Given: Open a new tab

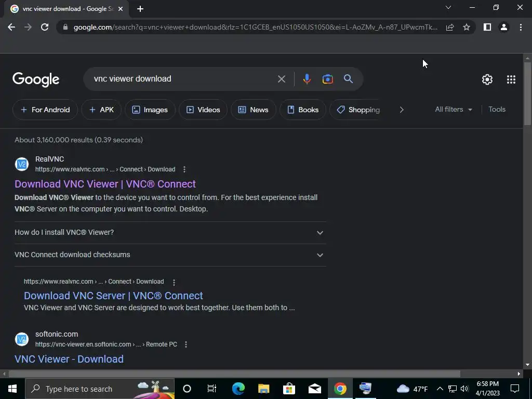Looking at the screenshot, I should [140, 9].
